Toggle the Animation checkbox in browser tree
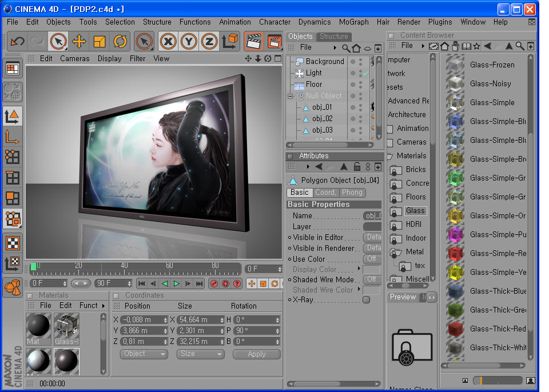The height and width of the screenshot is (392, 549). pyautogui.click(x=390, y=129)
